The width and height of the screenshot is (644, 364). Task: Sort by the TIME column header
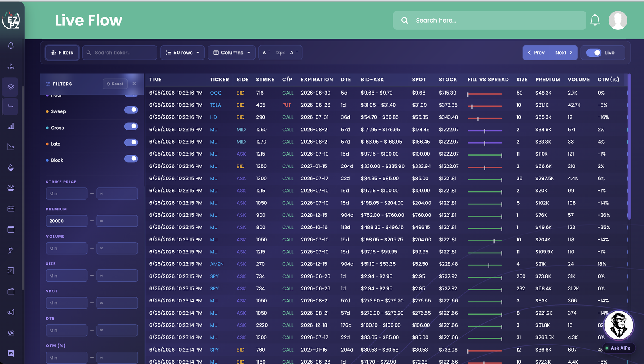pyautogui.click(x=155, y=80)
